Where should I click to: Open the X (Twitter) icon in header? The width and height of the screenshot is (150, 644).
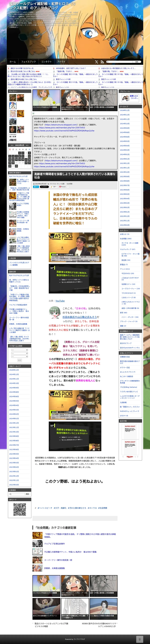(x=96, y=62)
